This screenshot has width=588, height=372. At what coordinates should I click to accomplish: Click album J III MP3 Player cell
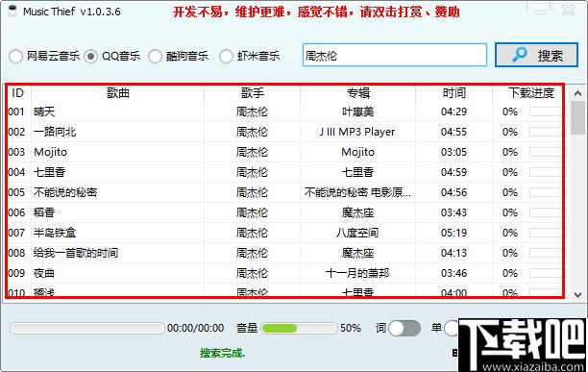357,132
